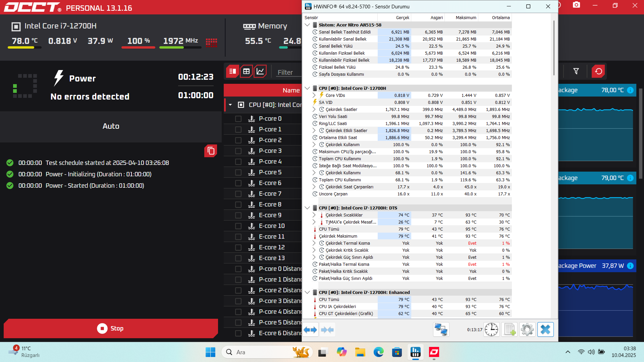Click the Maksimum column header
The width and height of the screenshot is (644, 362).
click(466, 17)
